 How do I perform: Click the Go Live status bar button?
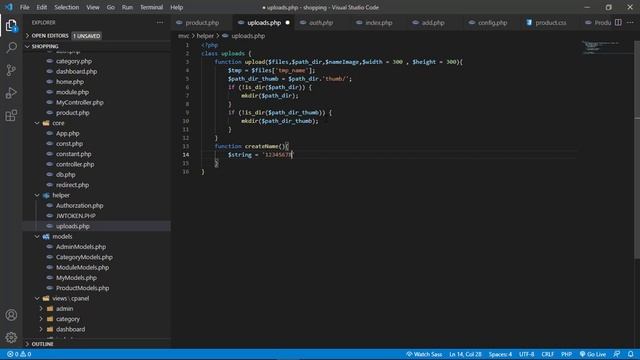click(593, 354)
